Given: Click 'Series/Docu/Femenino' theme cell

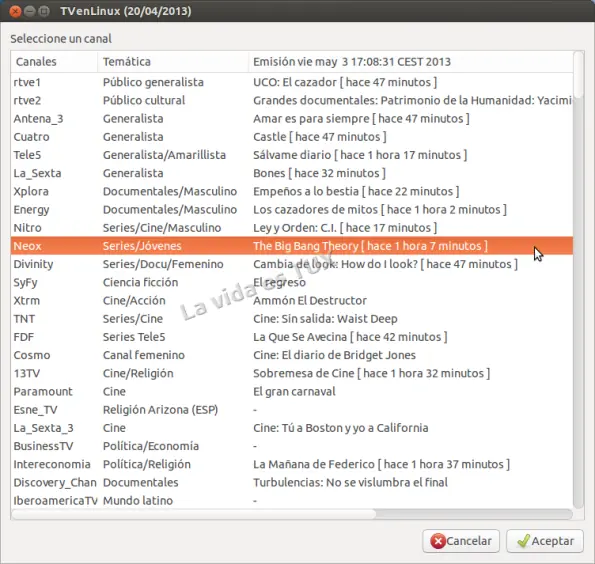Looking at the screenshot, I should tap(163, 264).
